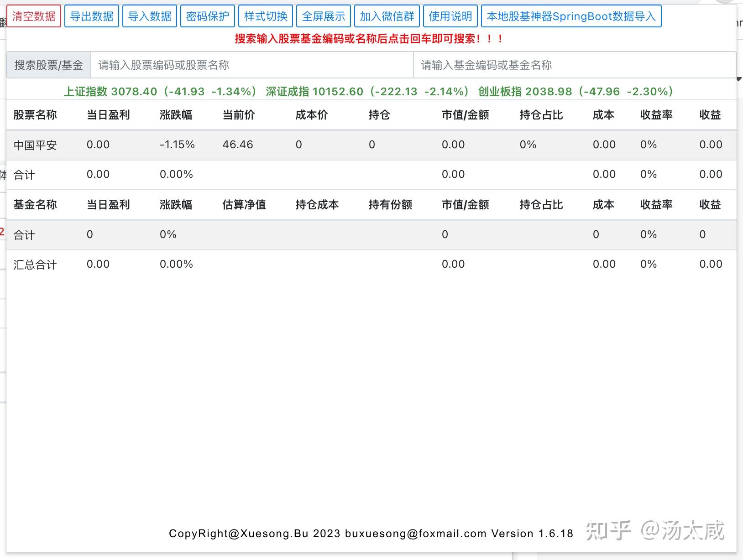Click the 股票名称 column header
The image size is (743, 560).
tap(36, 115)
